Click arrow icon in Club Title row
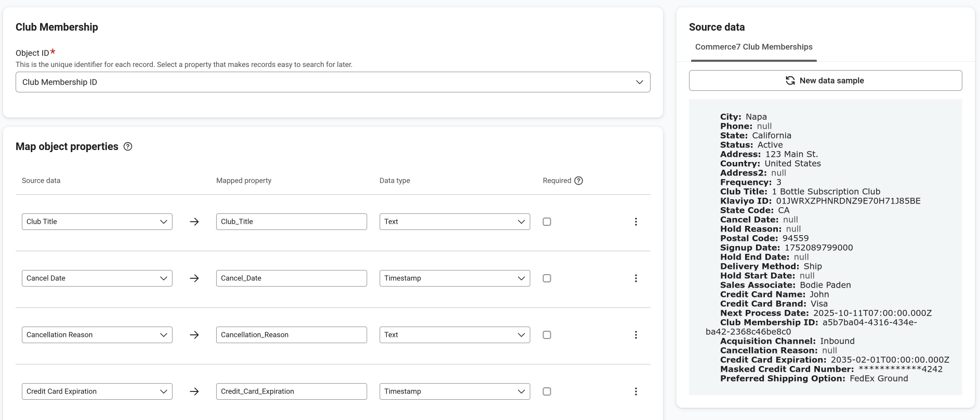 [194, 222]
